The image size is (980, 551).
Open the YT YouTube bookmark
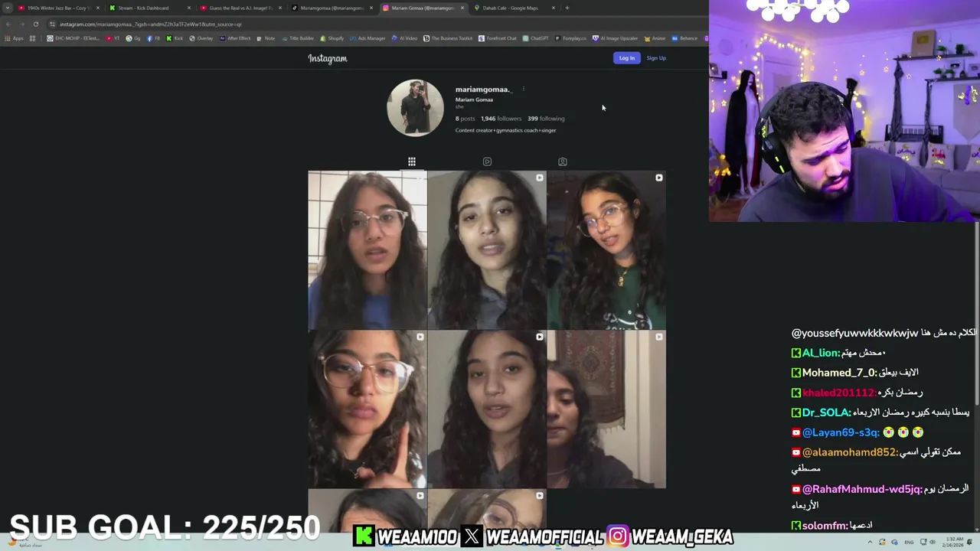pyautogui.click(x=113, y=38)
